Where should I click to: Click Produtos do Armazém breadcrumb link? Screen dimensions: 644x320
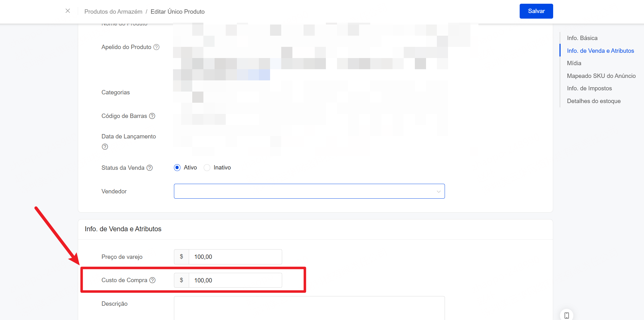113,12
